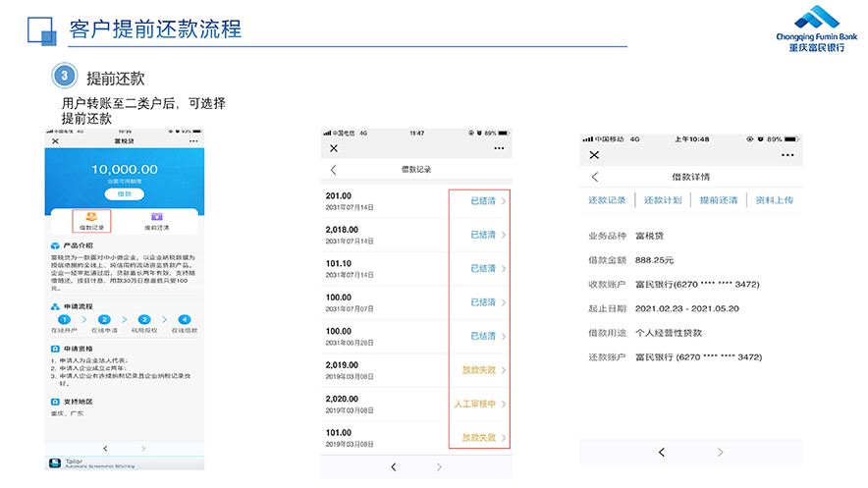Expand the 2,019.00 放款失败 record chevron
Viewport: 868px width, 488px height.
(504, 370)
